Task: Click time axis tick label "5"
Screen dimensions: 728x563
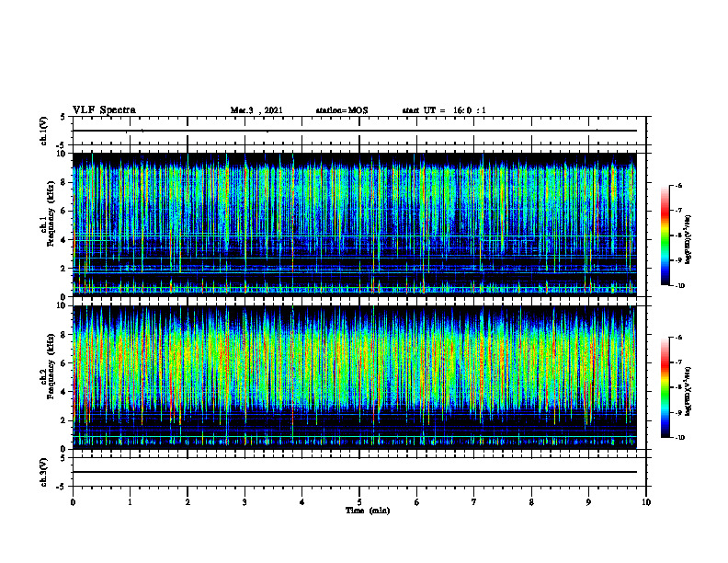Action: tap(359, 502)
